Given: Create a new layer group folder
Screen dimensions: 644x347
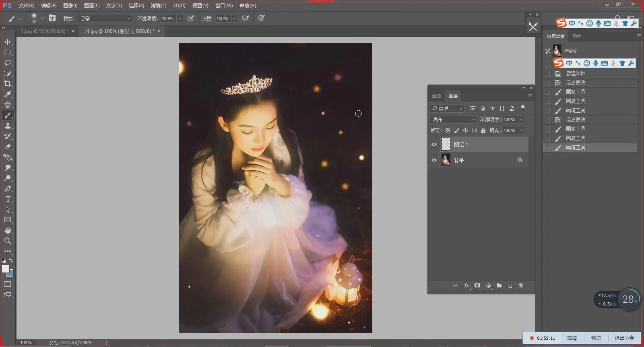Looking at the screenshot, I should tap(499, 286).
